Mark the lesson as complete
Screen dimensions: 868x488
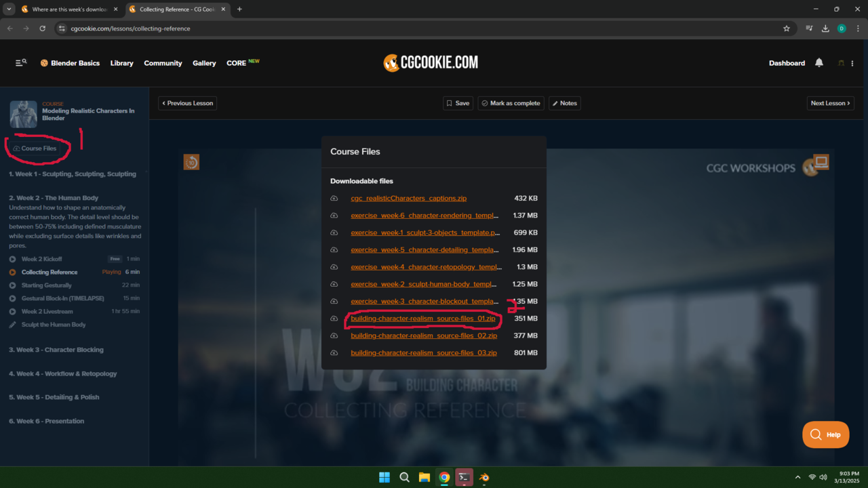click(x=511, y=103)
